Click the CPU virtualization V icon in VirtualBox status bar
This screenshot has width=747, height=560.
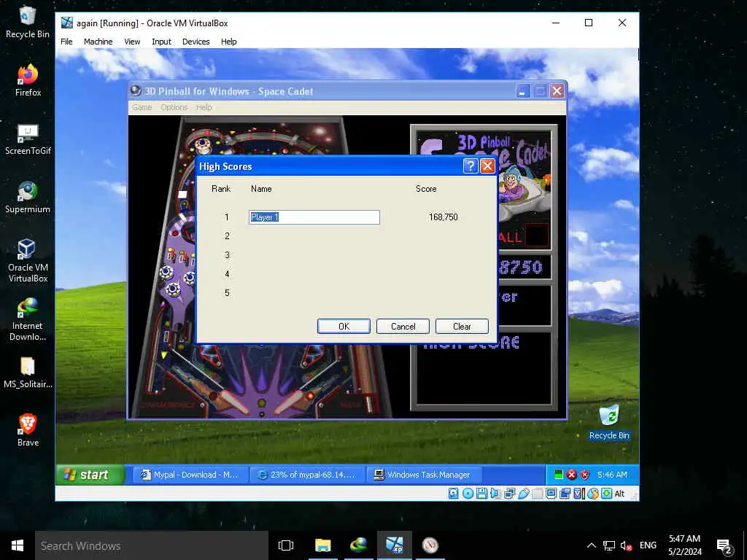point(578,494)
